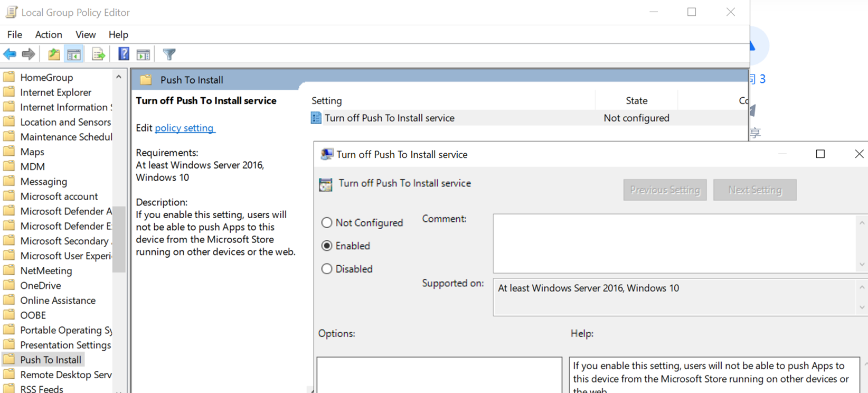868x393 pixels.
Task: Click the Comment box scroll down arrow
Action: [x=862, y=264]
